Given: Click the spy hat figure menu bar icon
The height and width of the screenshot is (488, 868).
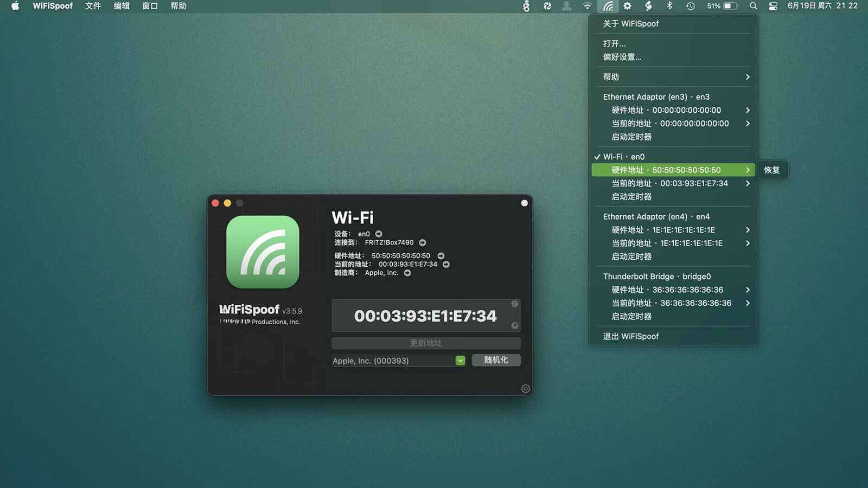Looking at the screenshot, I should (x=566, y=6).
